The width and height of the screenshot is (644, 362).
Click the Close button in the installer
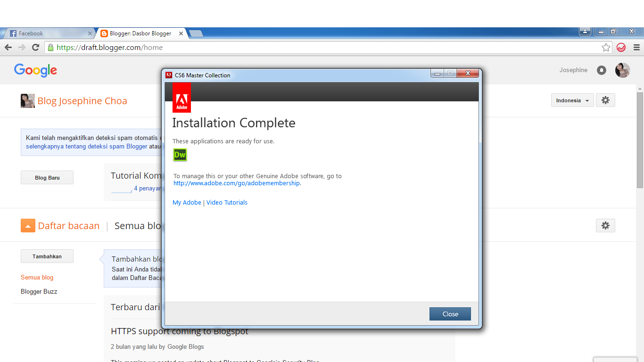(450, 314)
